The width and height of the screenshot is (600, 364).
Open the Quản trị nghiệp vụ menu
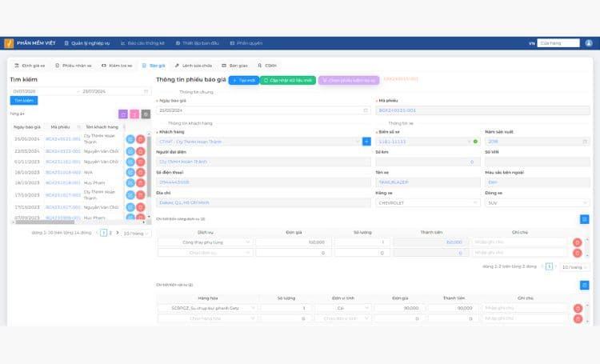coord(87,43)
